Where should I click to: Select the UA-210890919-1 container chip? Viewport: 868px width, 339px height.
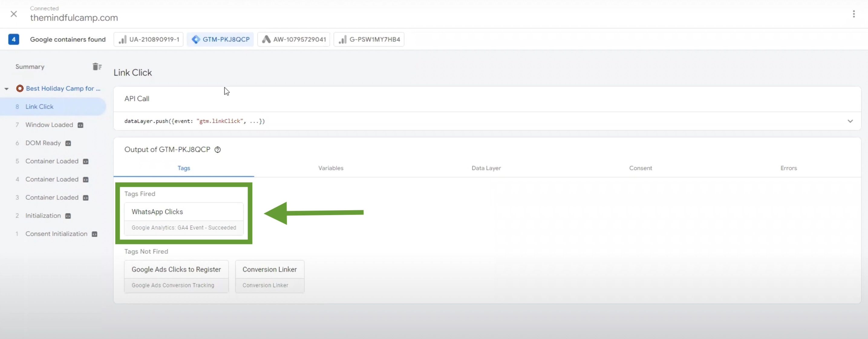[x=148, y=39]
